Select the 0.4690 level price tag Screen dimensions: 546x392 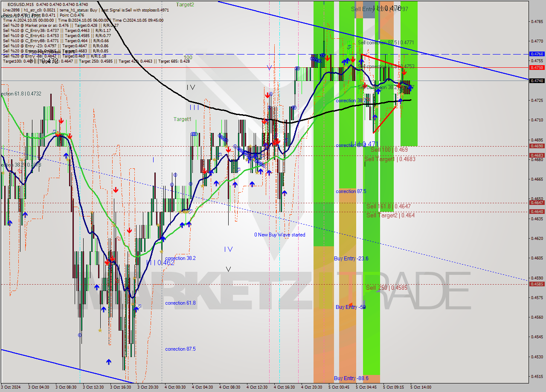pyautogui.click(x=537, y=146)
